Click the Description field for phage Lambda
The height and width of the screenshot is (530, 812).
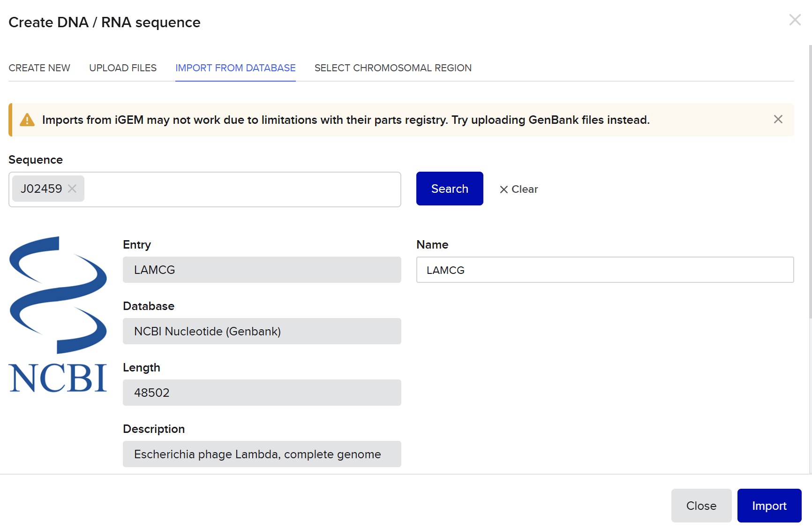[262, 454]
